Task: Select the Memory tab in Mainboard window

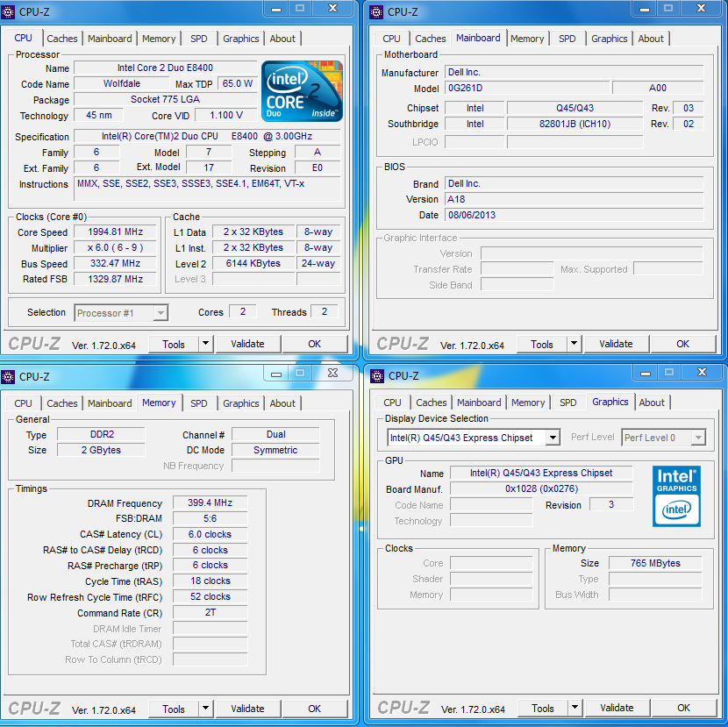Action: coord(527,39)
